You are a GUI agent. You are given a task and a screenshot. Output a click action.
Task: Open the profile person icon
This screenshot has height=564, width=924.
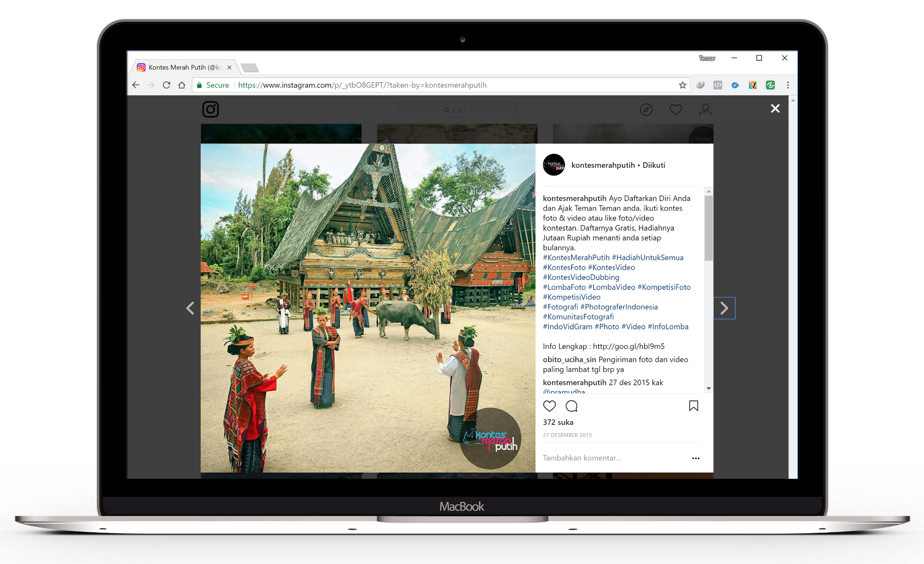tap(705, 110)
